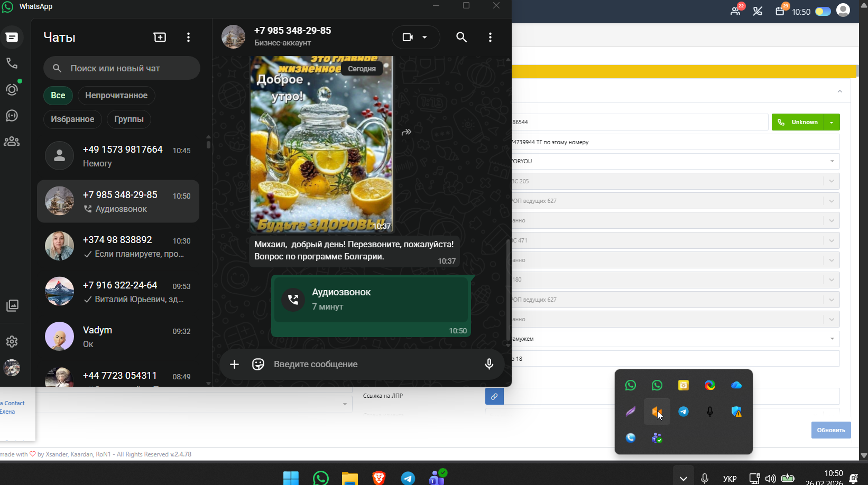Click the Ссылка на ЛПР link icon button
The width and height of the screenshot is (868, 485).
point(494,396)
